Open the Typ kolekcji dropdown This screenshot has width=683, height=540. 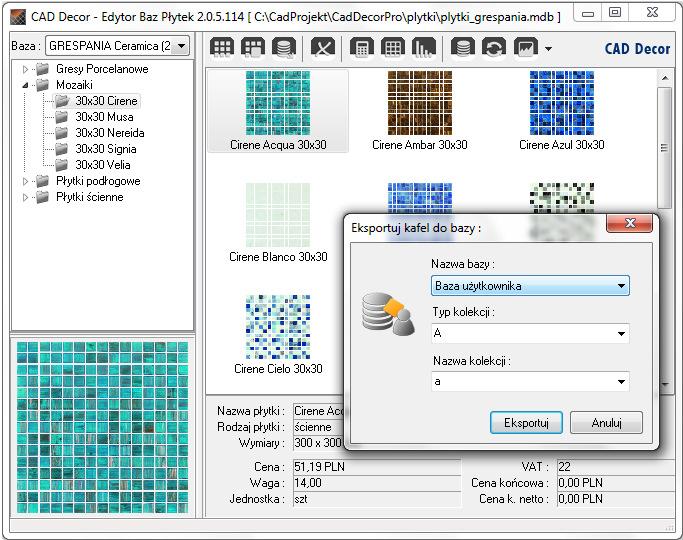[530, 334]
